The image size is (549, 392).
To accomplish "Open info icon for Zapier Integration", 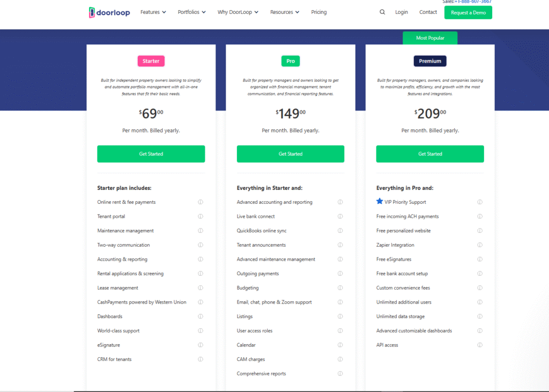I will (480, 245).
